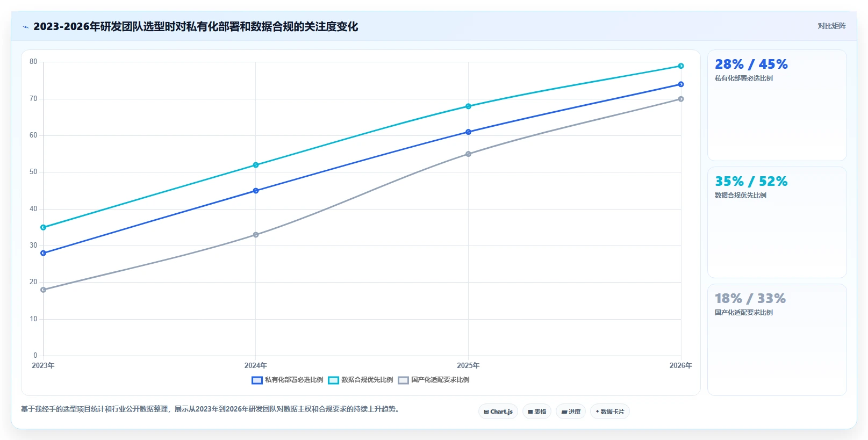Click the chart title text in the header
The width and height of the screenshot is (868, 440).
196,26
